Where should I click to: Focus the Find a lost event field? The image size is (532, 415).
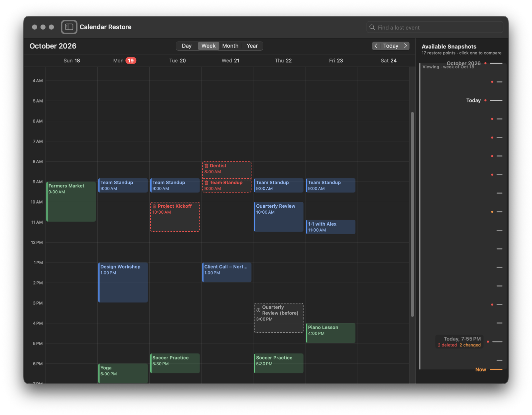click(x=435, y=27)
